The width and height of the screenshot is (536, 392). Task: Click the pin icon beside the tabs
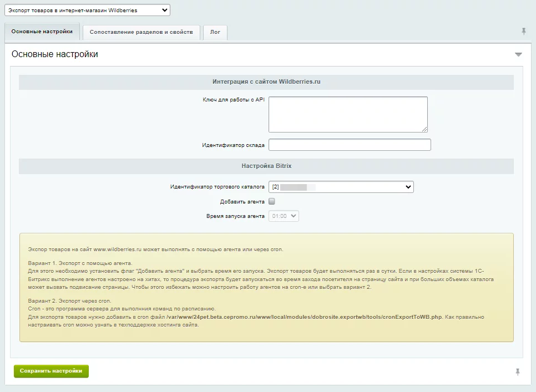click(x=523, y=32)
